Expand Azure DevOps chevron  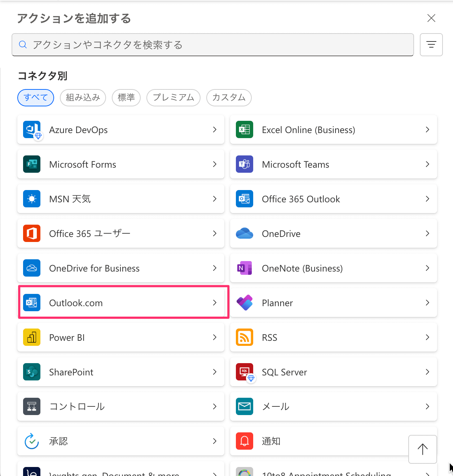pyautogui.click(x=215, y=130)
